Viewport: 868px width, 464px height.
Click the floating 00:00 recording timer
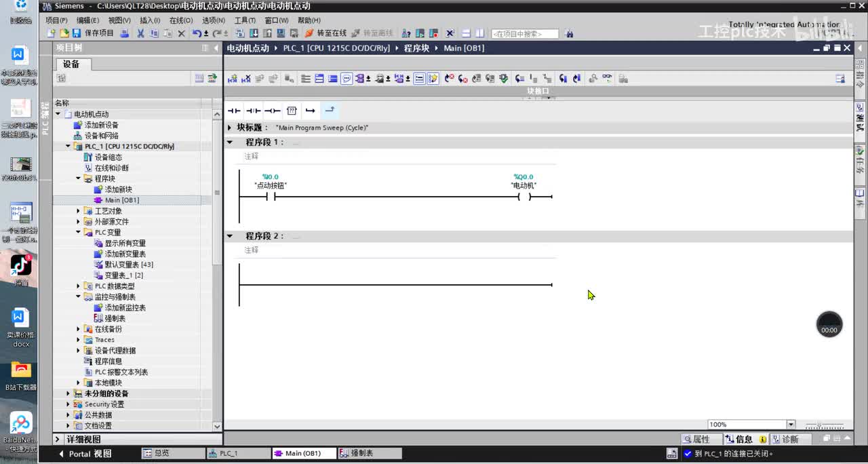coord(829,324)
